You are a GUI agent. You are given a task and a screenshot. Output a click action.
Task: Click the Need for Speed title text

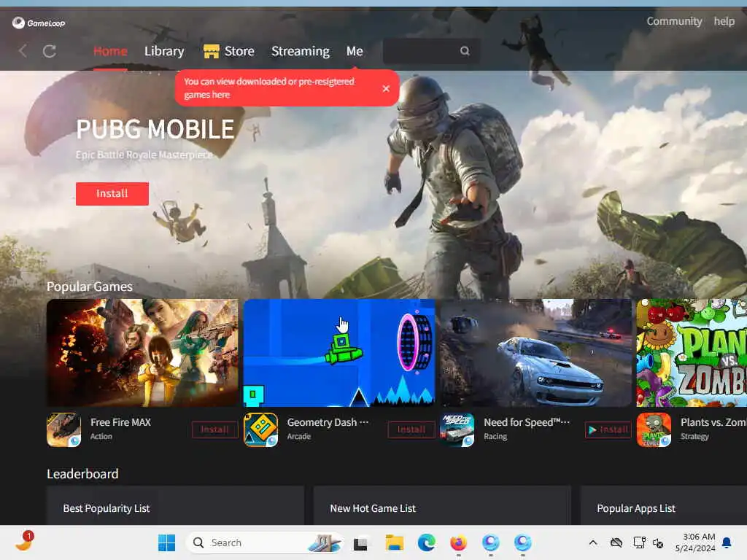pos(527,422)
